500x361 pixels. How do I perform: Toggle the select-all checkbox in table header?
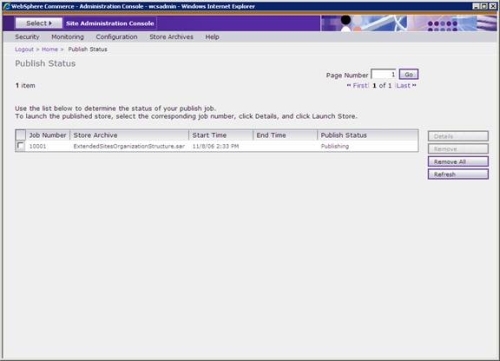pyautogui.click(x=21, y=135)
